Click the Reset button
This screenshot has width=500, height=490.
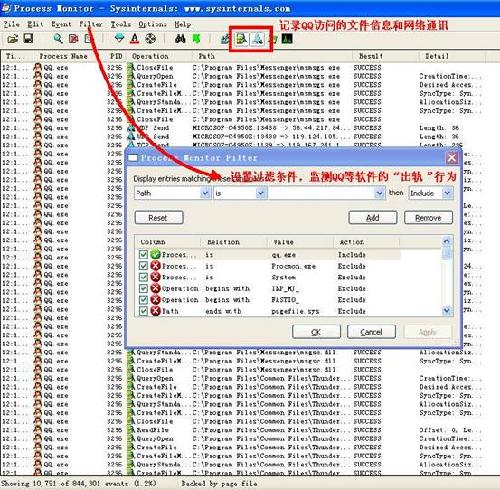coord(159,218)
